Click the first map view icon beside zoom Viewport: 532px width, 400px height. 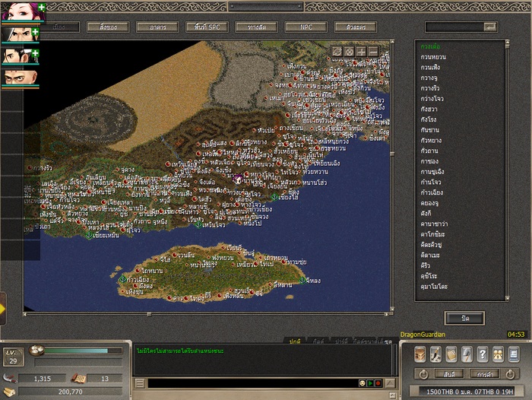(337, 52)
